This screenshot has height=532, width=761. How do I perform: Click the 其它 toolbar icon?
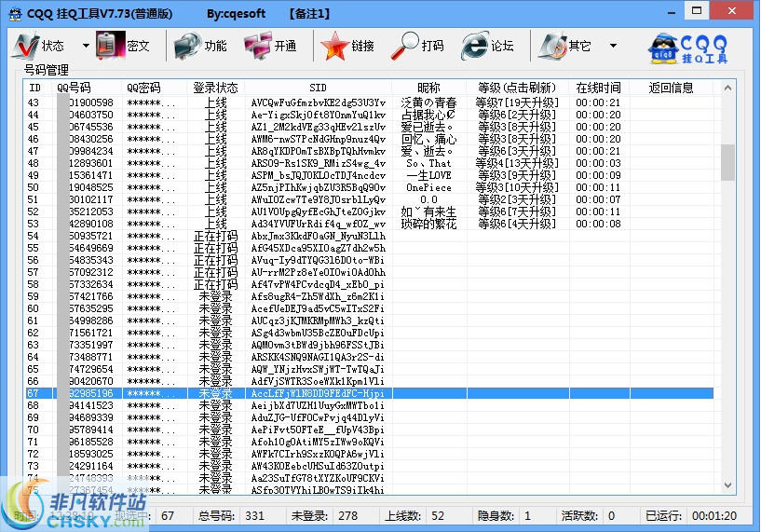click(x=552, y=46)
